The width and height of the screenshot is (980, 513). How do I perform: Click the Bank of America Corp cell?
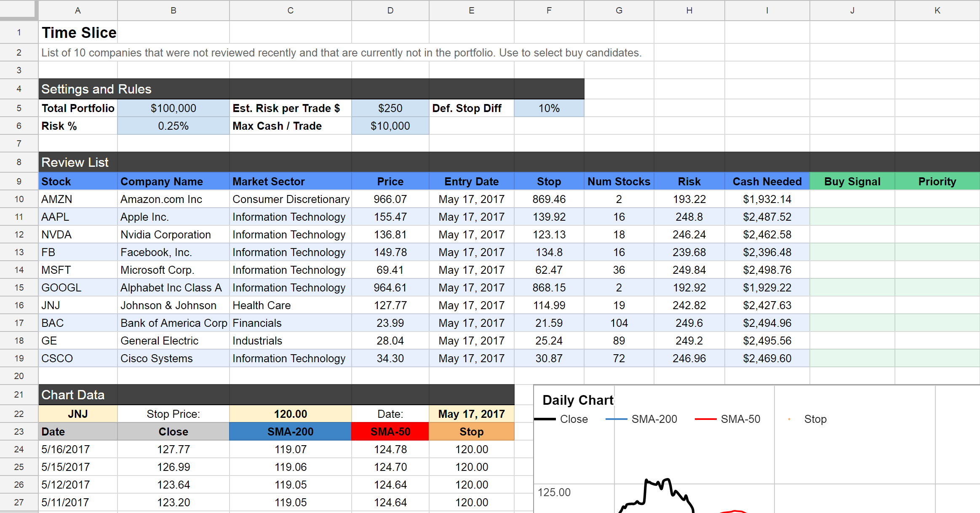coord(174,323)
